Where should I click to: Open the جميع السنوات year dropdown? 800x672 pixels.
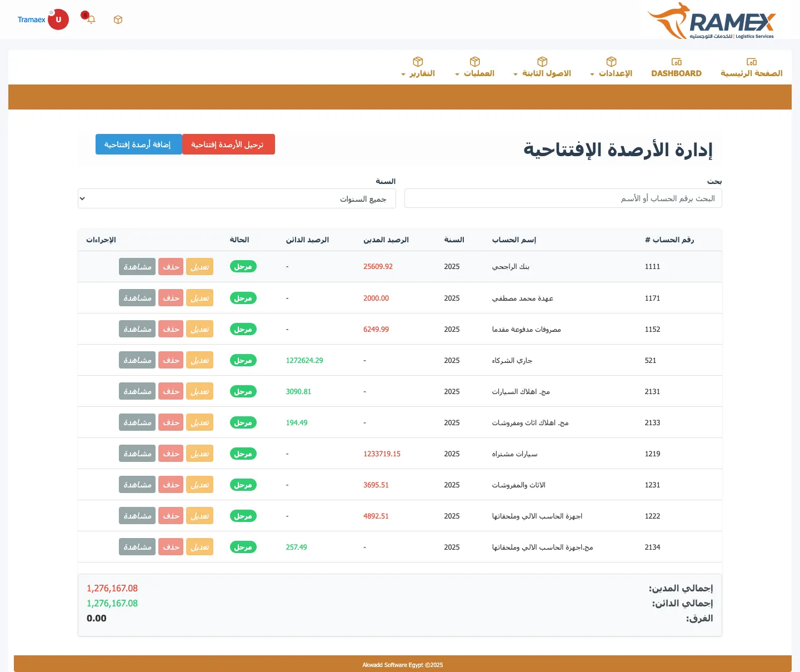click(237, 198)
